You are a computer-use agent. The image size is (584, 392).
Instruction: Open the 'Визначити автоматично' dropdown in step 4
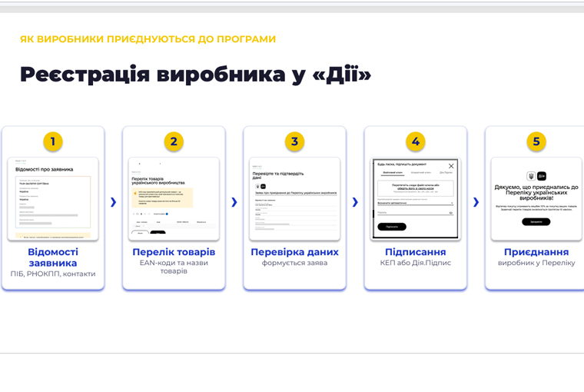click(416, 203)
